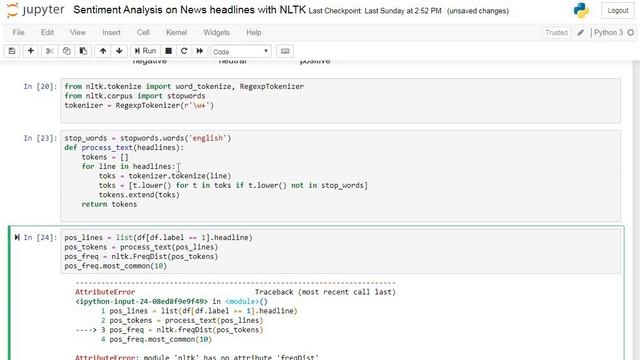Screen dimensions: 640x360
Task: Open the Help menu
Action: 253,33
